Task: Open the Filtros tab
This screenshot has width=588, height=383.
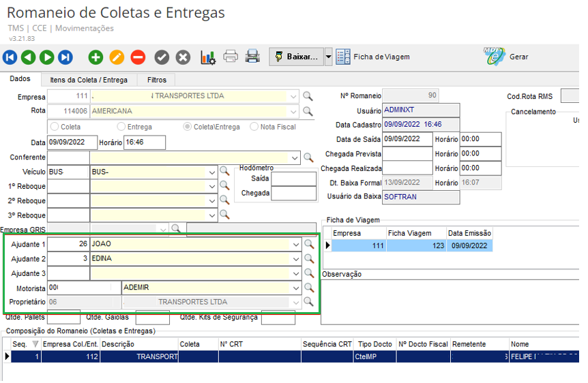Action: [156, 80]
